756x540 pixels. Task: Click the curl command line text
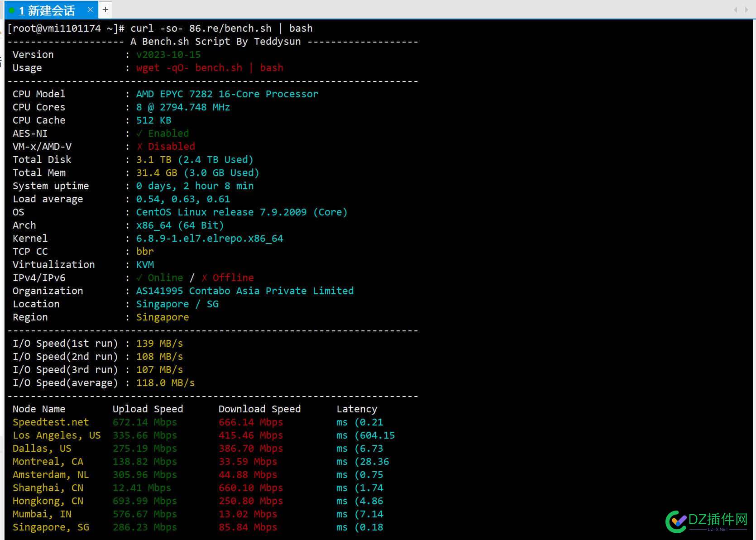221,28
